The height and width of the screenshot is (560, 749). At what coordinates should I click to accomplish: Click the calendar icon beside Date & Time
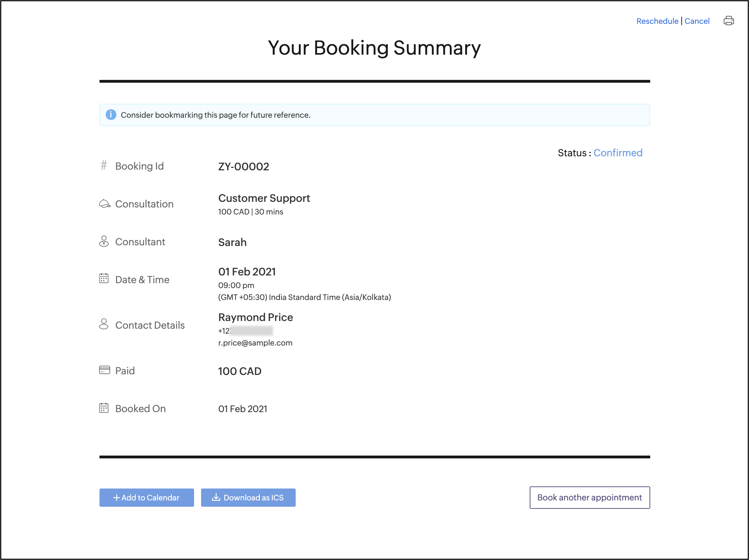click(104, 279)
